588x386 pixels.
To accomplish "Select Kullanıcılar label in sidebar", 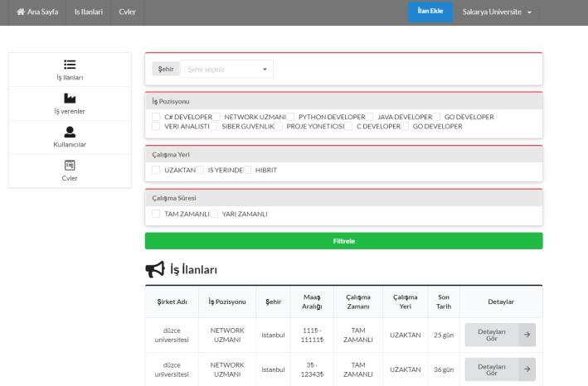I will 70,144.
